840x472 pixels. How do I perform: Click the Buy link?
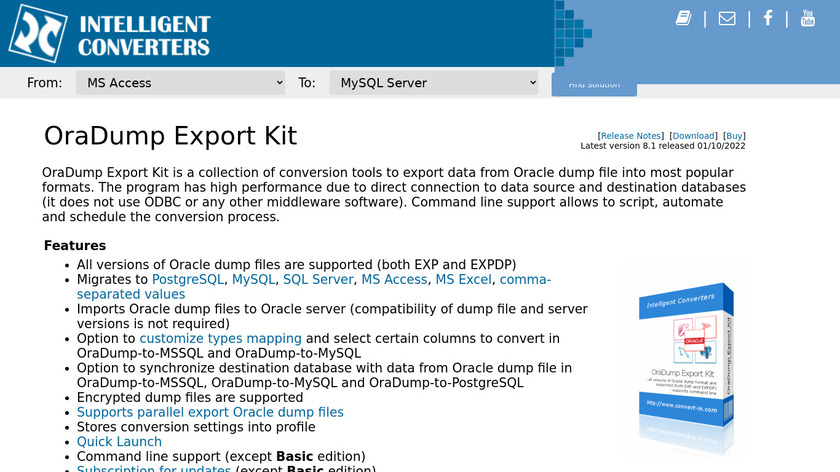coord(734,136)
